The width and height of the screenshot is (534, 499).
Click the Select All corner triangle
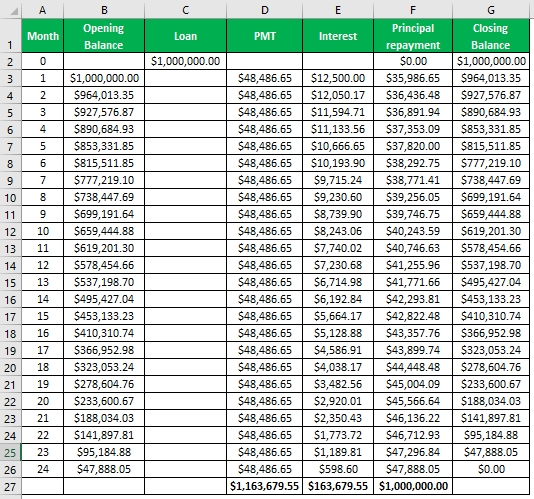click(x=13, y=11)
